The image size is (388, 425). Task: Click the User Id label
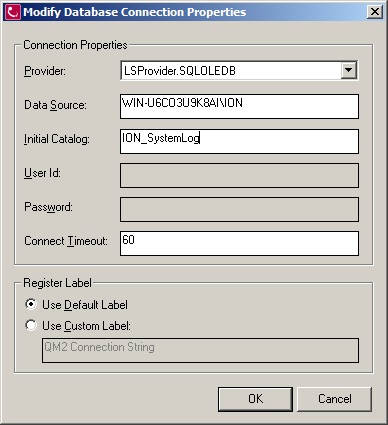point(42,173)
